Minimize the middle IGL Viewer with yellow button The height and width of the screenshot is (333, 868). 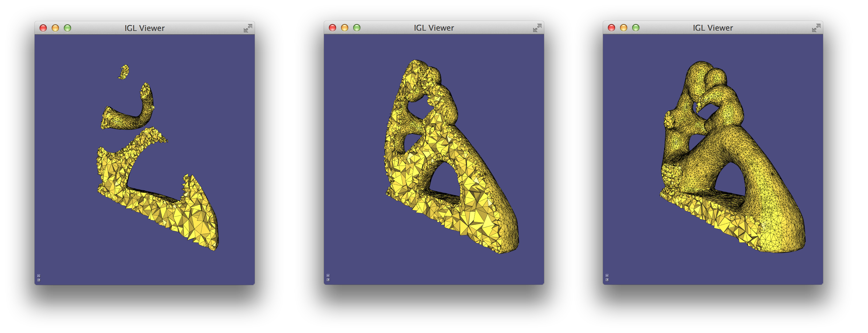point(344,28)
